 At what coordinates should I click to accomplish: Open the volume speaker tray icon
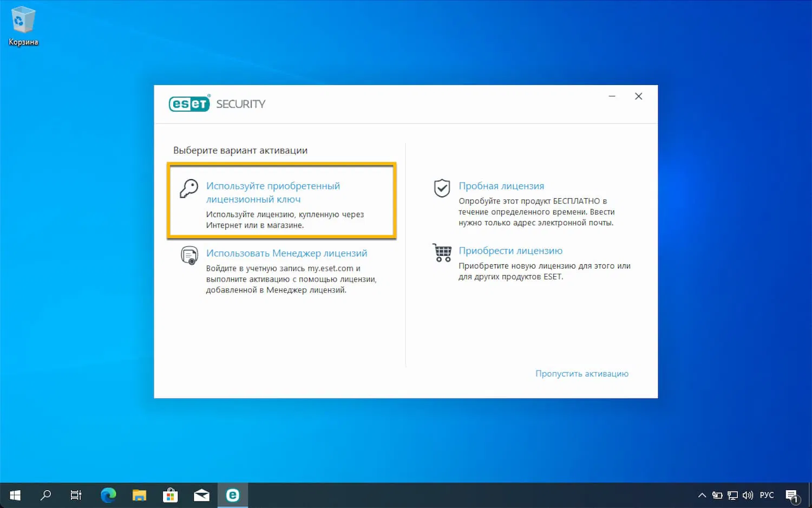pyautogui.click(x=748, y=495)
